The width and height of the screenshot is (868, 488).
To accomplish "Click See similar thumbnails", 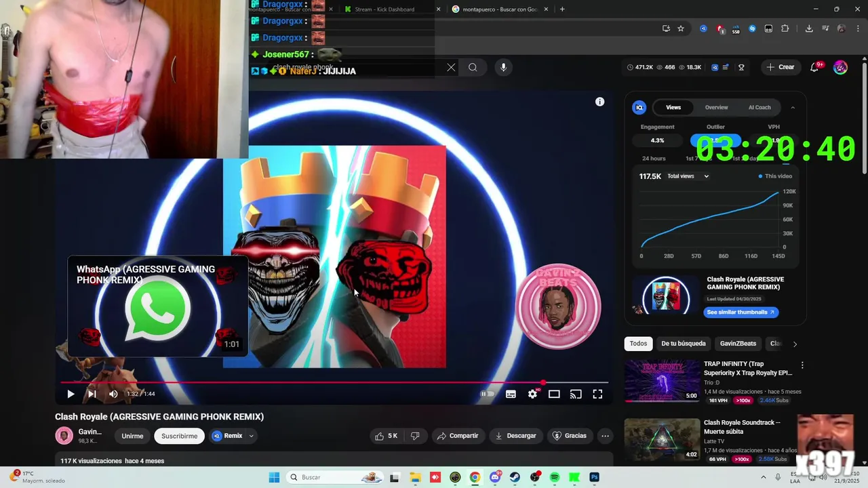I will [741, 312].
